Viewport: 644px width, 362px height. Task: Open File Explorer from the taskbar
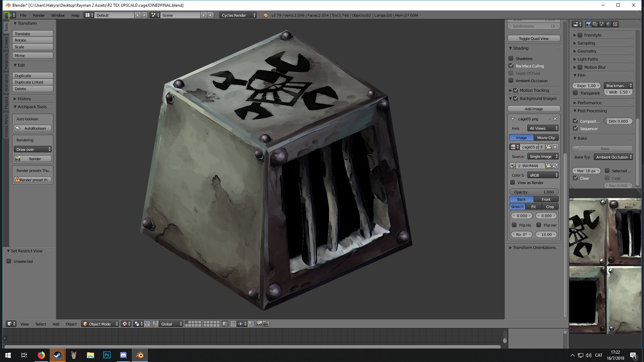pos(91,355)
